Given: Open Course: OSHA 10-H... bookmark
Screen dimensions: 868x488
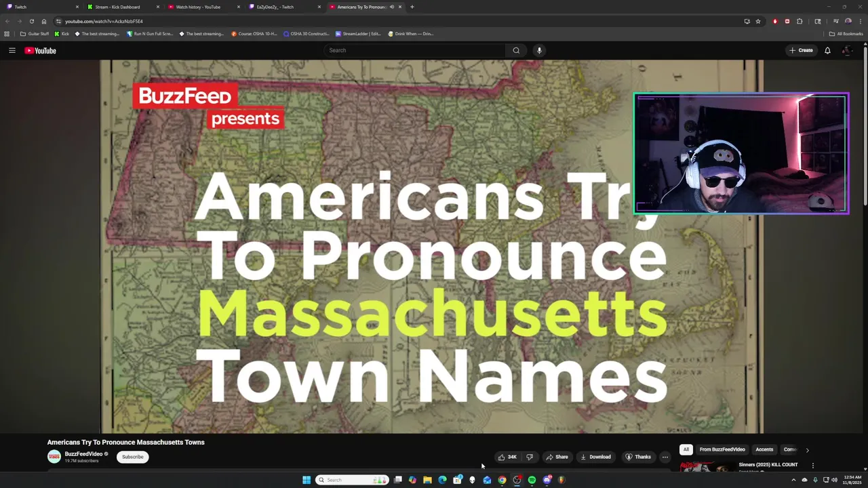Looking at the screenshot, I should [254, 33].
